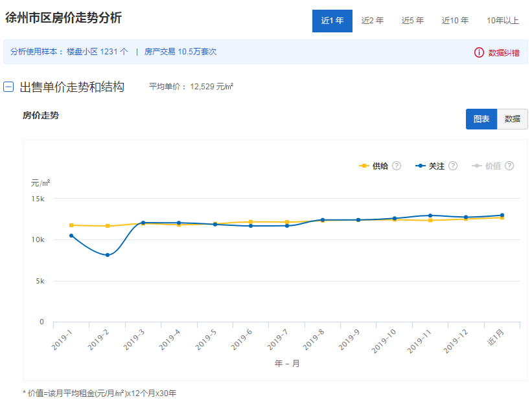Click the 数据纠错 link
This screenshot has height=400, width=532.
503,52
